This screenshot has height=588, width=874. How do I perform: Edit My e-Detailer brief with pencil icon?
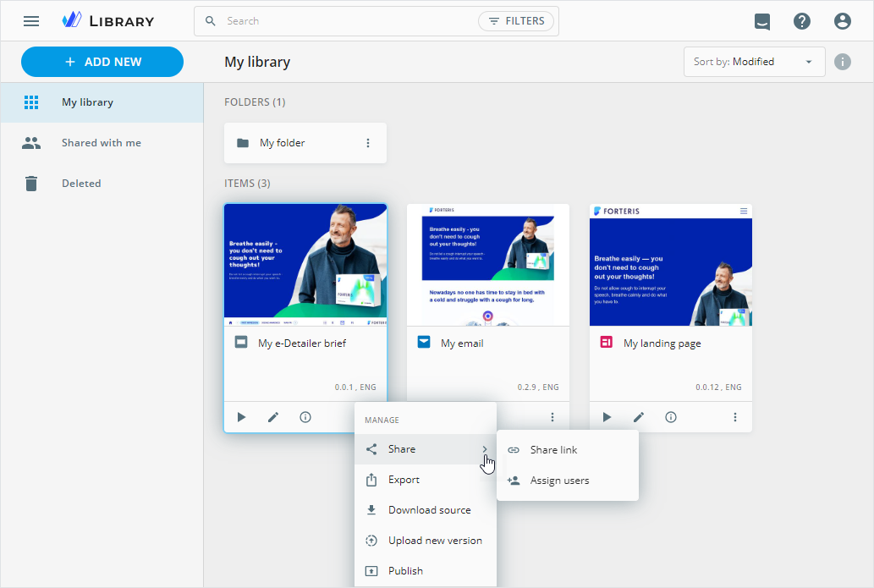point(273,417)
